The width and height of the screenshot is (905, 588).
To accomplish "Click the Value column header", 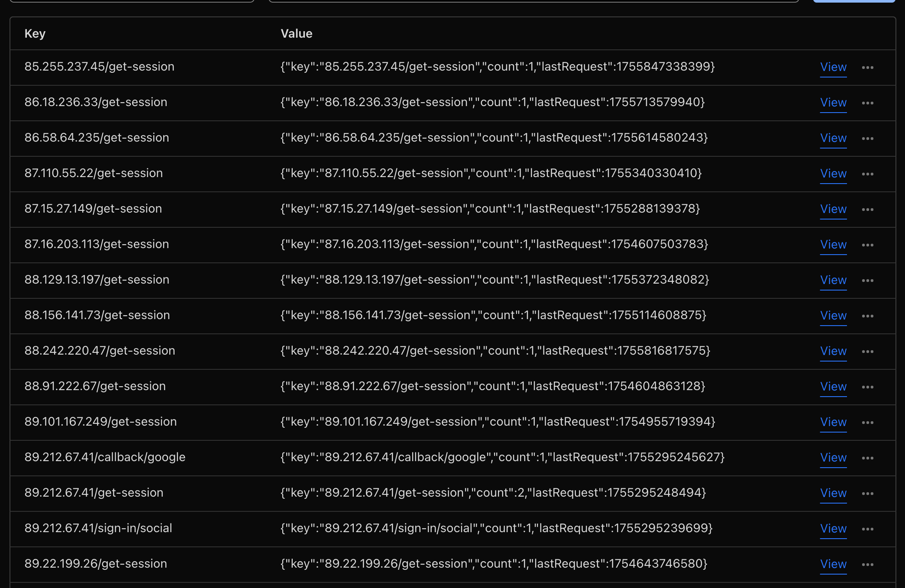I will coord(297,34).
